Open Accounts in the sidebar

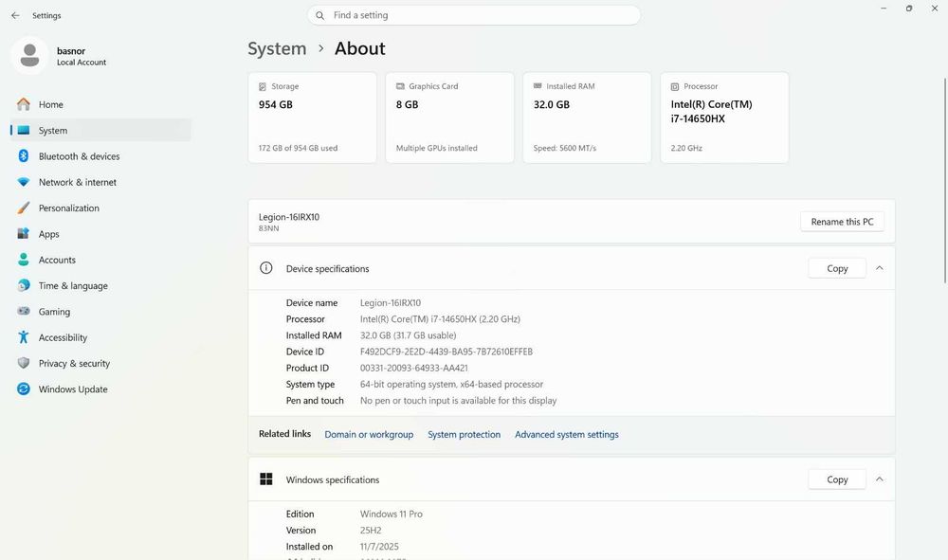coord(101,260)
